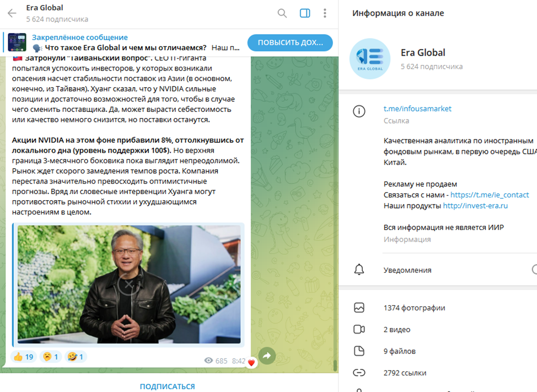Image resolution: width=537 pixels, height=392 pixels.
Task: Open the invest-era.ru products link
Action: (x=475, y=206)
